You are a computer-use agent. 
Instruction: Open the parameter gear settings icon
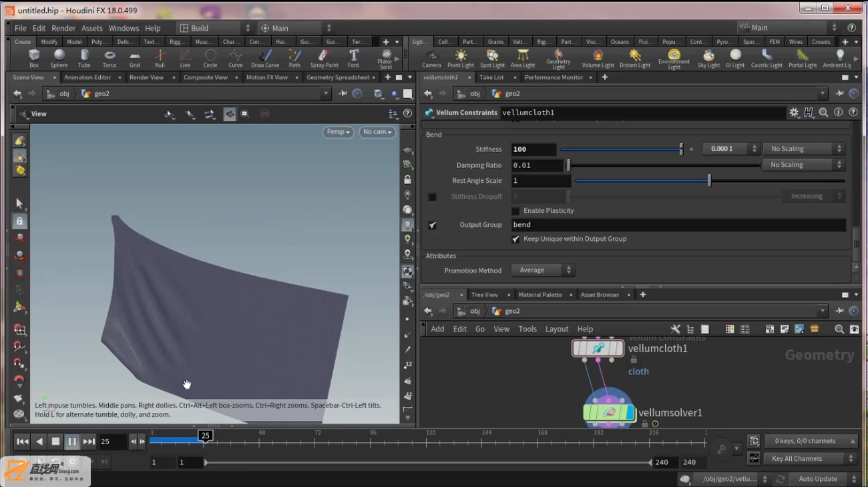tap(794, 113)
